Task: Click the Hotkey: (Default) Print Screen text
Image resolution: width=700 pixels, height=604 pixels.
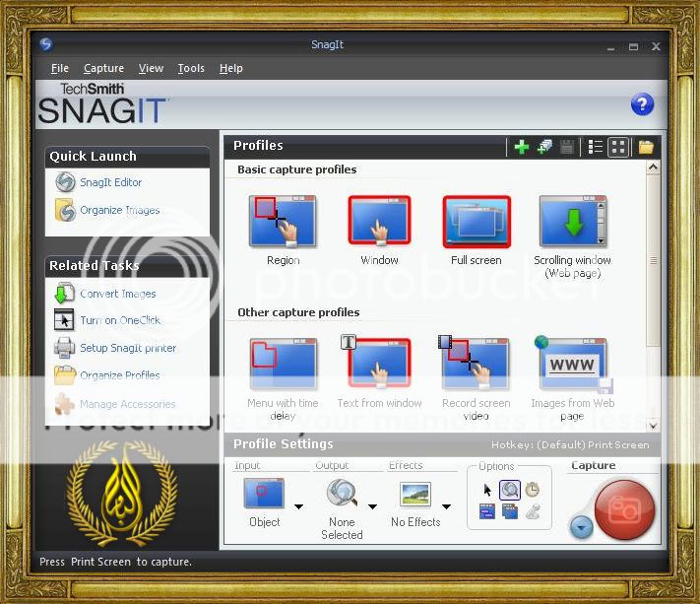Action: click(x=570, y=445)
